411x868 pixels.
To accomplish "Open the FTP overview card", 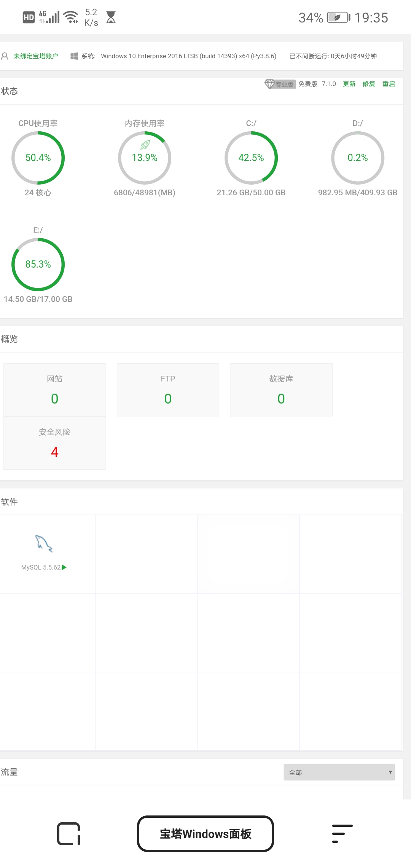I will (168, 390).
